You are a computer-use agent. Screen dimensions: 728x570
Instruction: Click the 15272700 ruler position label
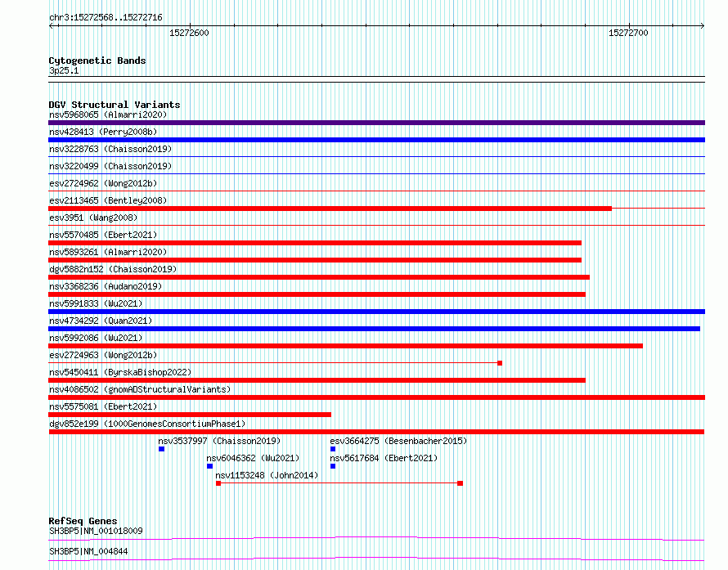[628, 33]
